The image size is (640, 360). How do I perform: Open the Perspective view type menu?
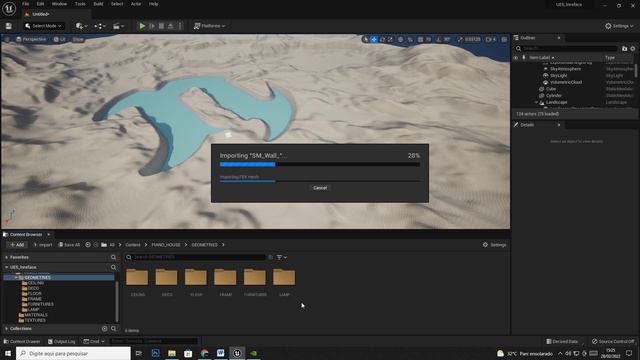point(31,39)
